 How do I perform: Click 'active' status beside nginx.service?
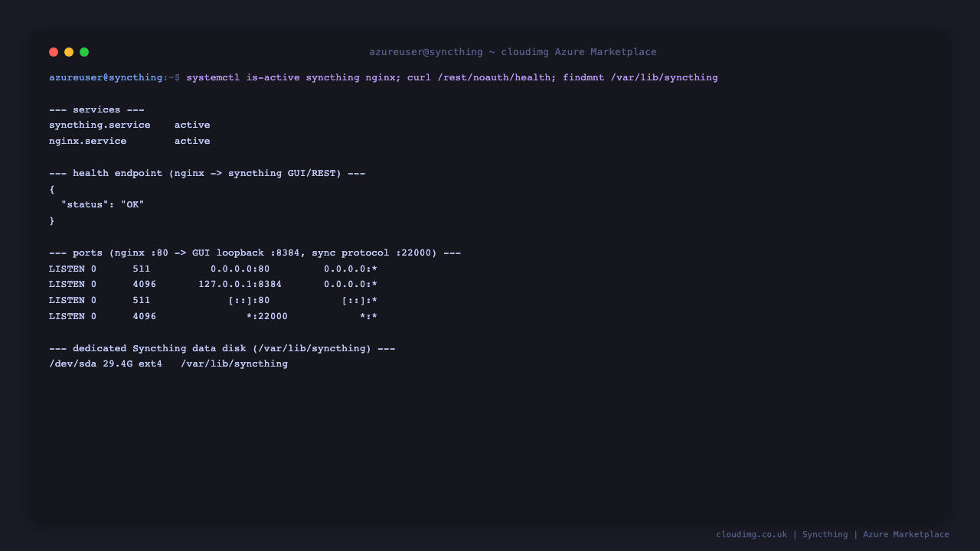click(x=192, y=141)
